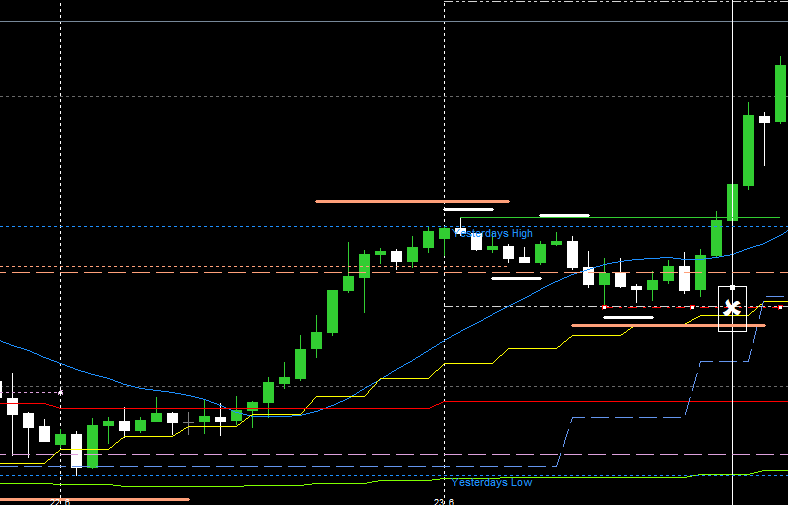
Task: Select the magenta dashed horizontal line
Action: tap(300, 455)
